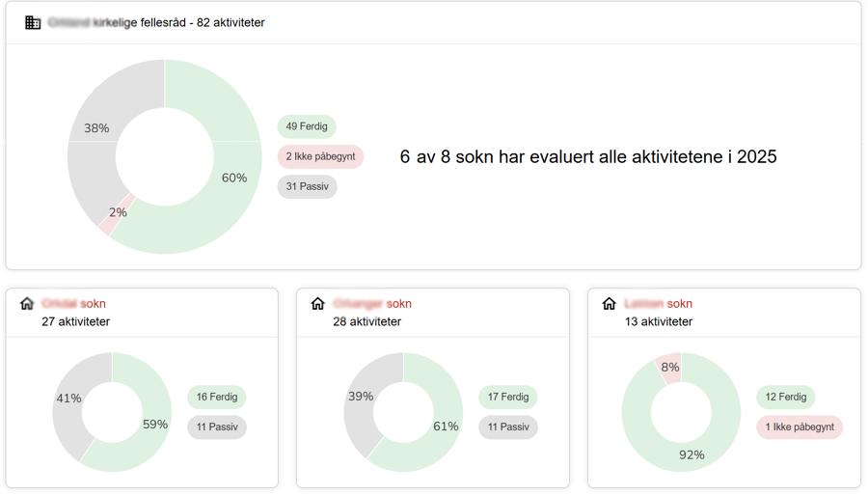Image resolution: width=868 pixels, height=495 pixels.
Task: Select the green 92% donut segment
Action: coord(691,455)
